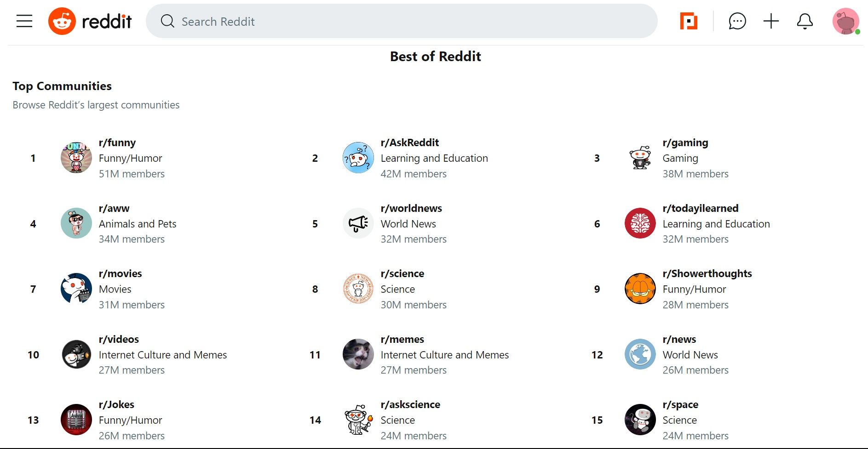Viewport: 868px width, 449px height.
Task: Click the Reddit snoo logo
Action: 62,21
